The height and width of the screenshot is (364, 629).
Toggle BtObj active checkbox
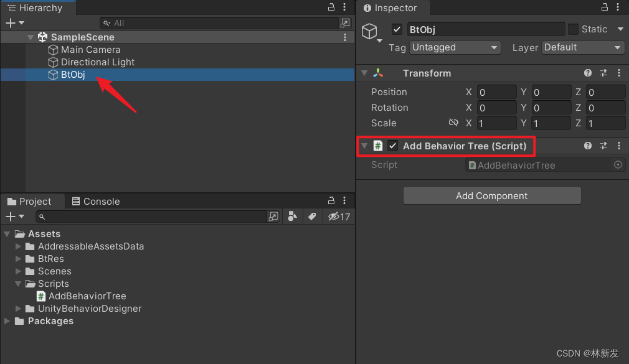point(397,29)
